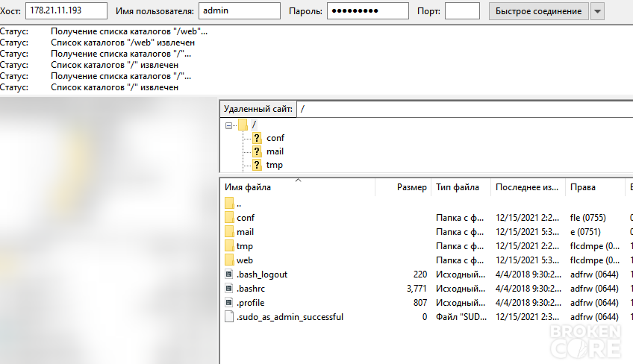633x364 pixels.
Task: Select the tmp question-mark folder icon in tree
Action: click(257, 165)
